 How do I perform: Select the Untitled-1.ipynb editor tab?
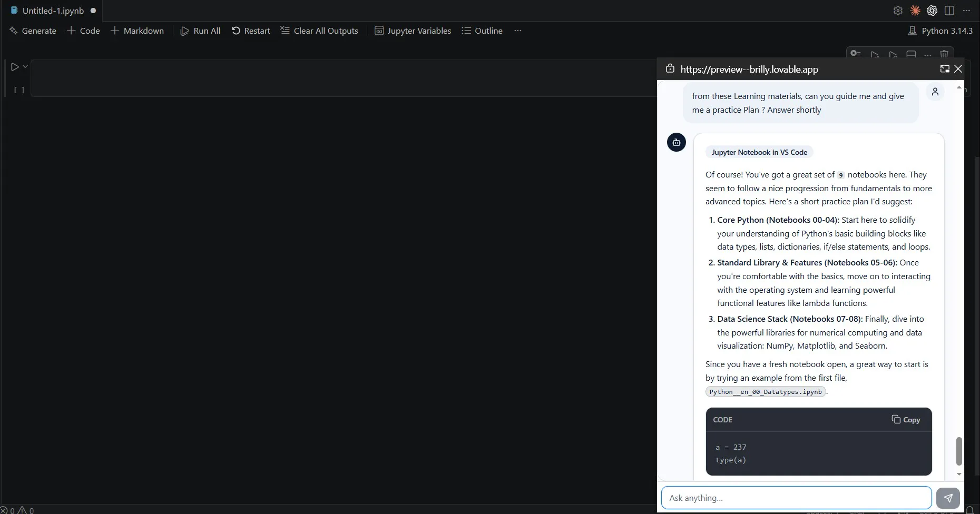click(53, 11)
